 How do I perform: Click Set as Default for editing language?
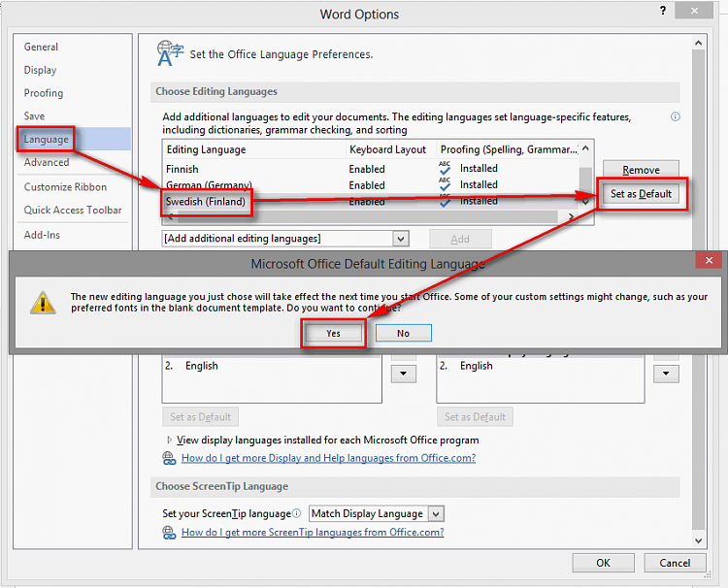(641, 194)
